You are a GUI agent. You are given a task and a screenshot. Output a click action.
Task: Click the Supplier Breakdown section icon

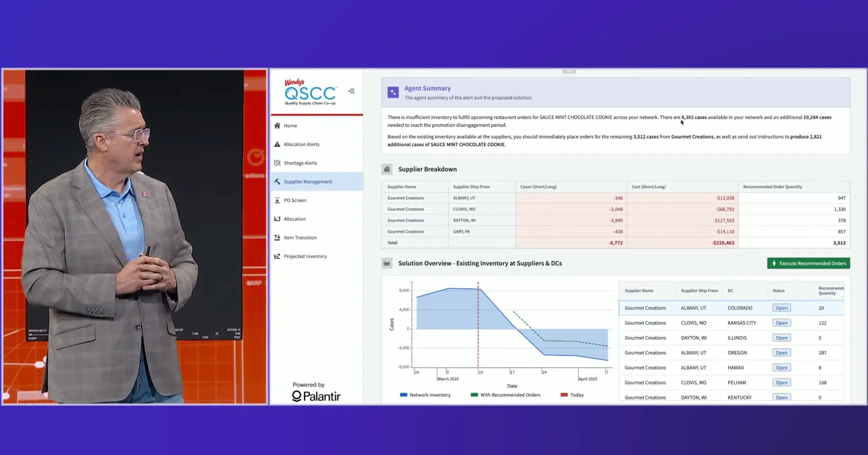click(x=387, y=169)
